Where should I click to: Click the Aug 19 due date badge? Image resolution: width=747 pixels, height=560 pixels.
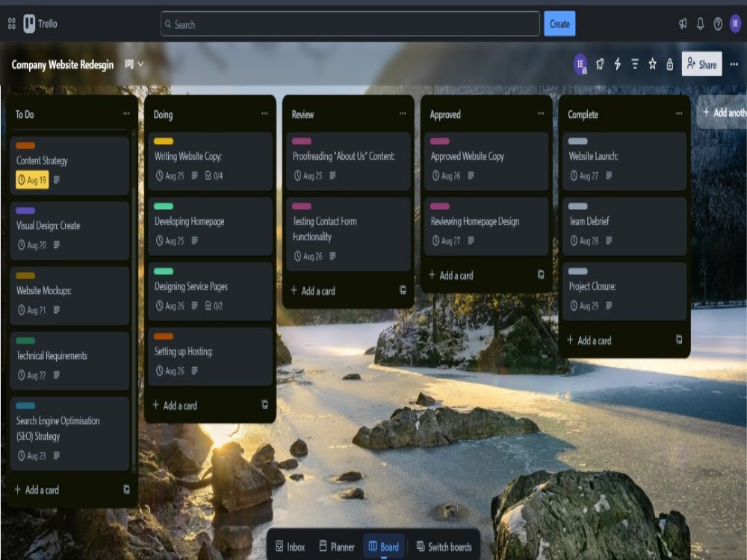[x=32, y=180]
